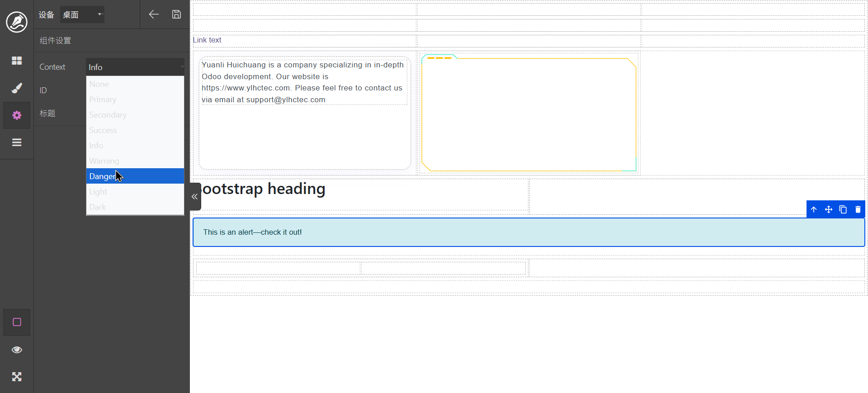Open the device dropdown showing 桌面
Image resolution: width=868 pixels, height=393 pixels.
pos(82,14)
